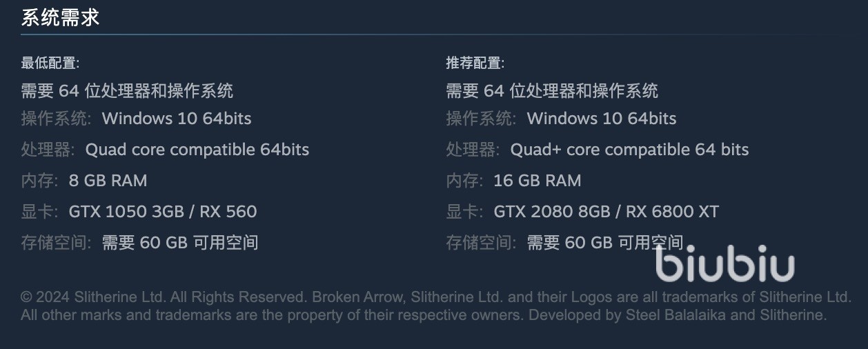Click the Quad core compatible 64bits text
Screen dimensions: 868x349
pyautogui.click(x=197, y=150)
